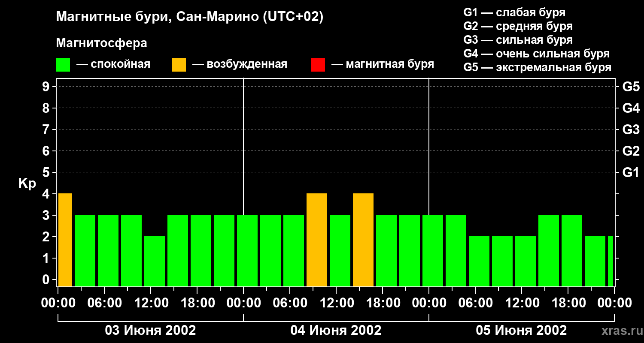Image resolution: width=644 pixels, height=343 pixels.
Task: Click the '18:00' time label under 04 June
Action: (383, 303)
